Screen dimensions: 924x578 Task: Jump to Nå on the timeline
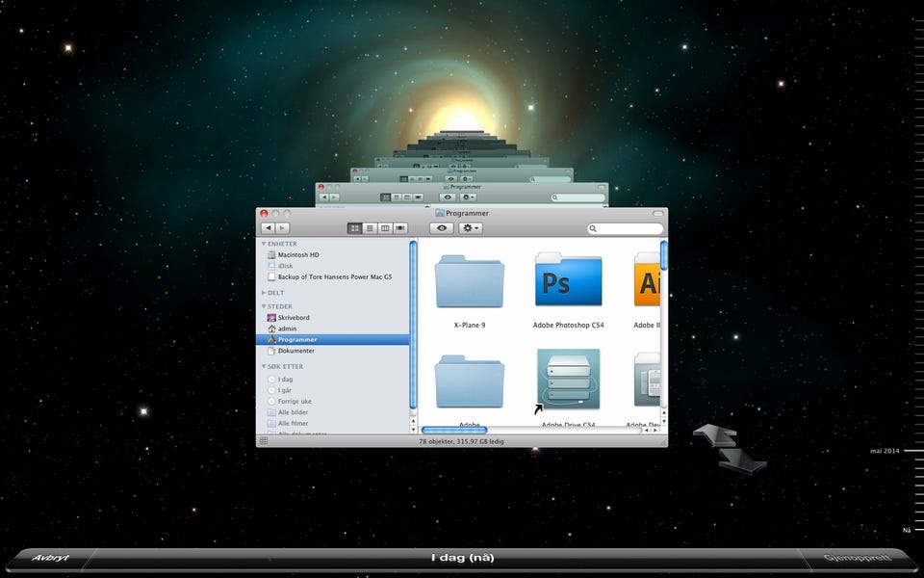907,530
